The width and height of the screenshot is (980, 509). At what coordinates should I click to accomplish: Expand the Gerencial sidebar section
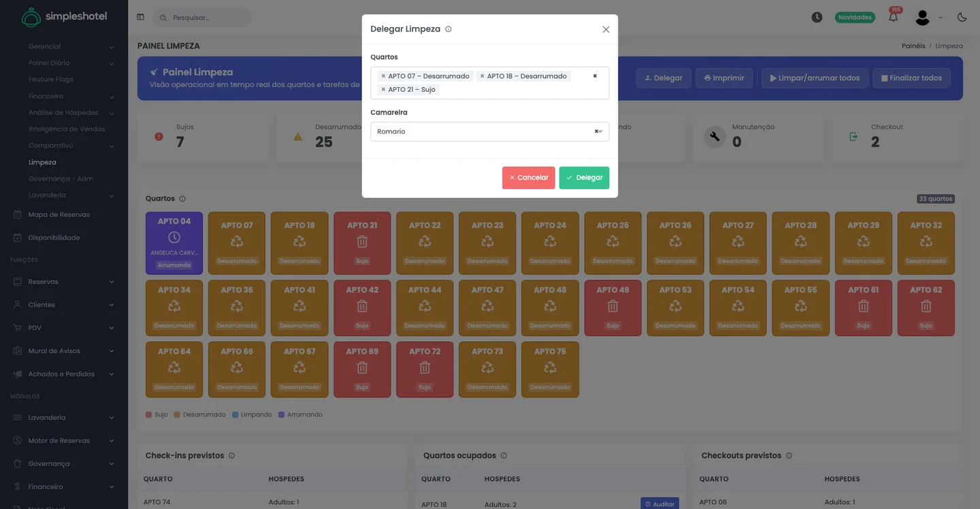click(x=71, y=47)
